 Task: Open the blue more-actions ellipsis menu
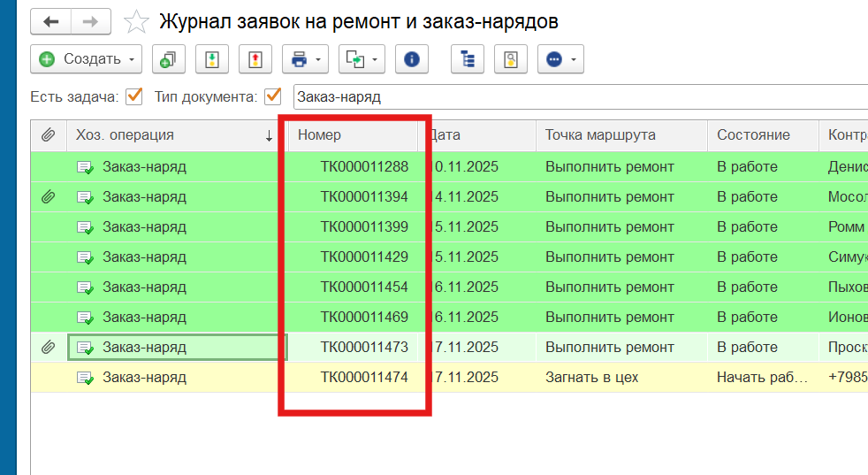coord(561,59)
